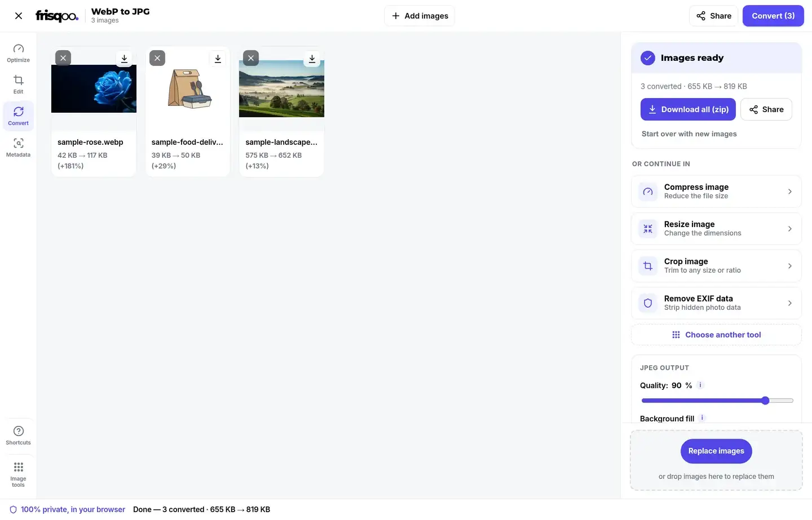The width and height of the screenshot is (812, 520).
Task: Expand Resize image chevron
Action: [789, 229]
